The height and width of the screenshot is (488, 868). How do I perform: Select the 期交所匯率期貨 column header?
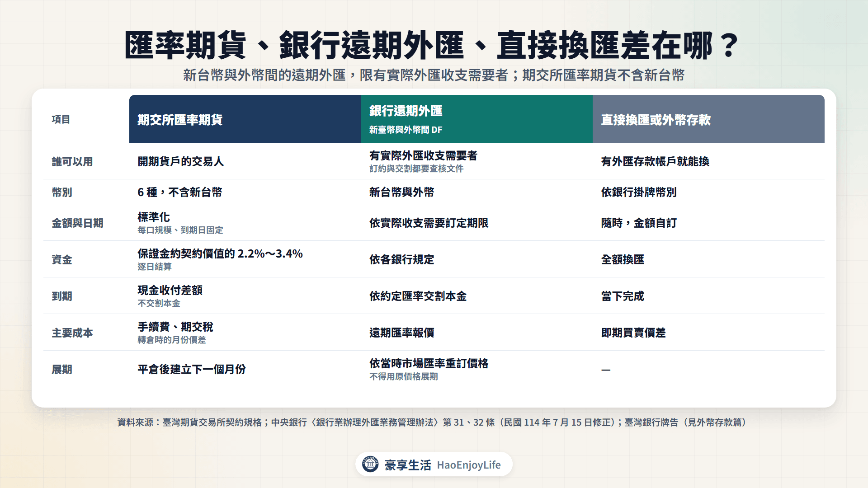(x=245, y=119)
